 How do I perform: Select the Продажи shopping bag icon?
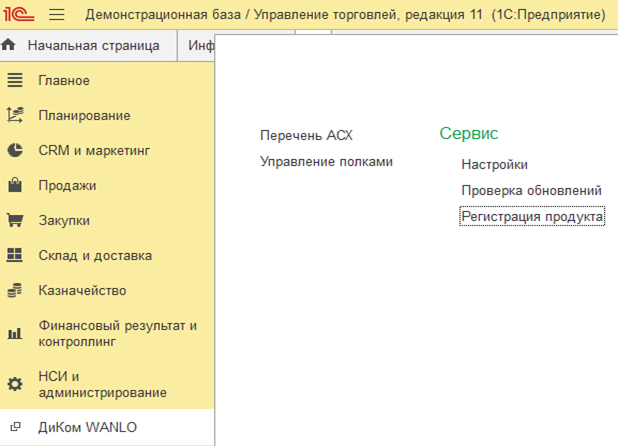click(x=15, y=185)
